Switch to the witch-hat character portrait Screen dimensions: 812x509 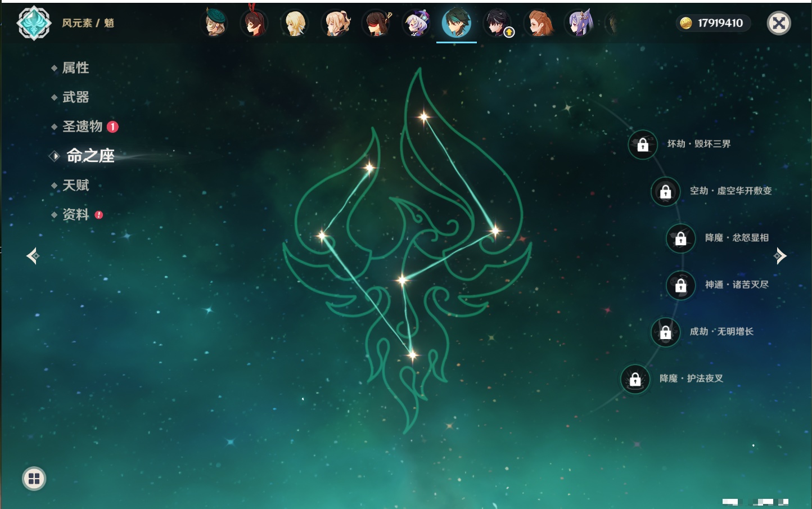417,23
